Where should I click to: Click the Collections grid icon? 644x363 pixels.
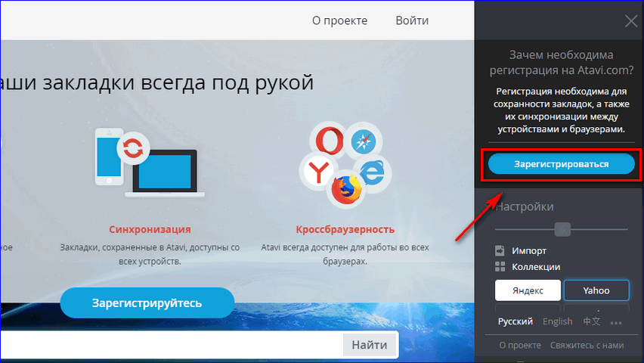pyautogui.click(x=500, y=267)
